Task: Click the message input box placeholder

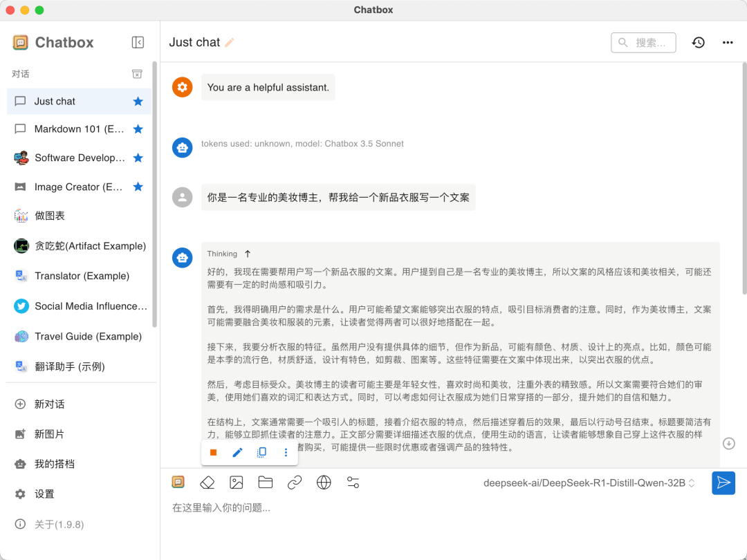Action: [x=221, y=507]
